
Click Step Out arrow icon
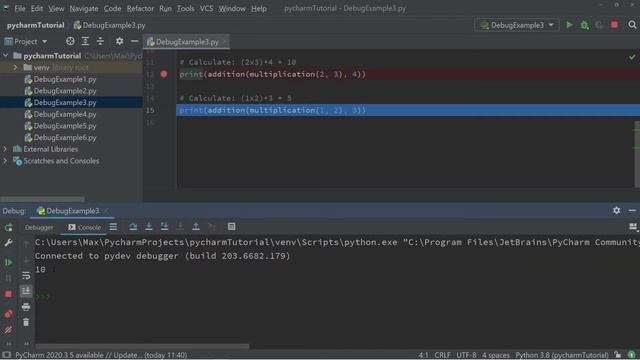(x=196, y=227)
